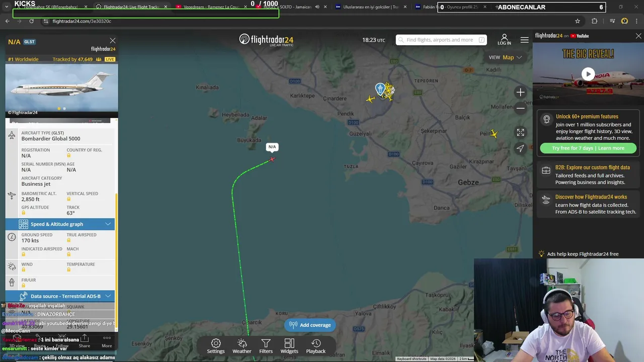This screenshot has height=362, width=644.
Task: Click the Share icon in flight panel
Action: pyautogui.click(x=85, y=341)
